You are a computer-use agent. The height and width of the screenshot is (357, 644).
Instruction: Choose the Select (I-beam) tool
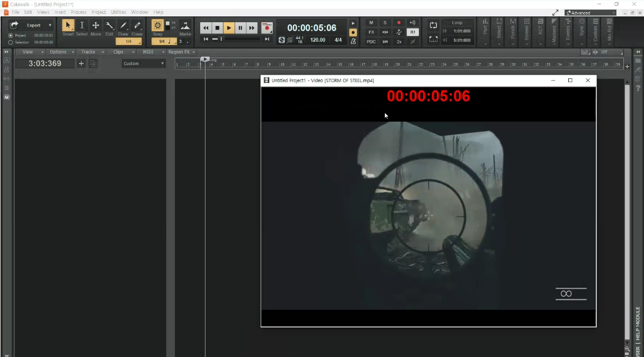click(82, 25)
